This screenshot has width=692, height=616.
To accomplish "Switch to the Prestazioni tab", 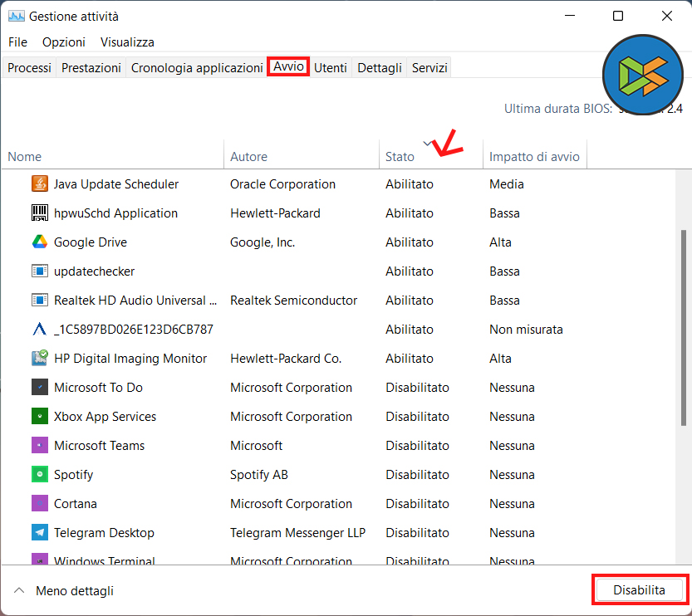I will tap(91, 68).
